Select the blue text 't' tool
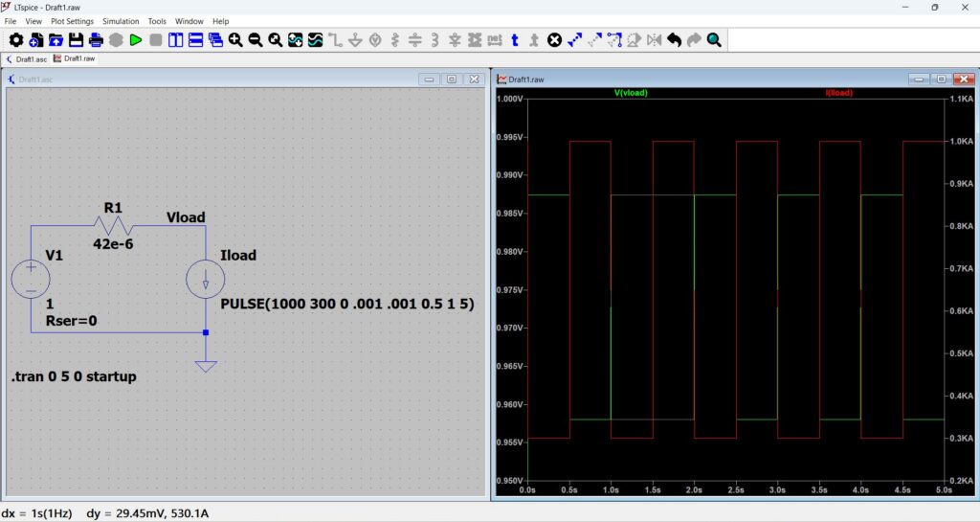This screenshot has height=522, width=980. tap(514, 40)
